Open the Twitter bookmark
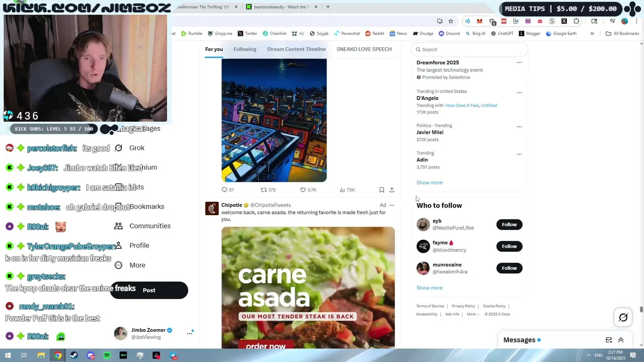This screenshot has height=362, width=644. coord(247,34)
